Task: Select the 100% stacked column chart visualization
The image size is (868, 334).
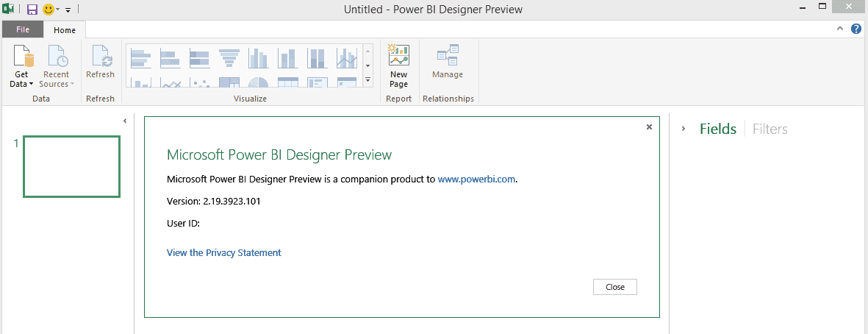Action: [x=316, y=57]
